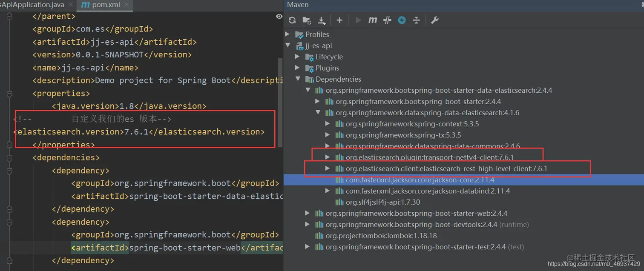The height and width of the screenshot is (271, 644).
Task: Close the pom.xml tab
Action: point(127,5)
